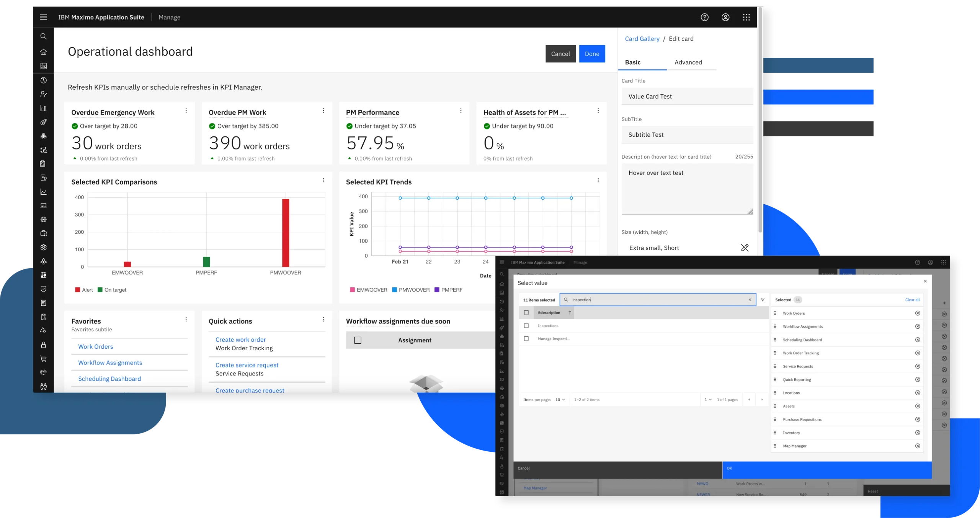Open the help question mark icon
This screenshot has height=518, width=980.
pyautogui.click(x=704, y=17)
